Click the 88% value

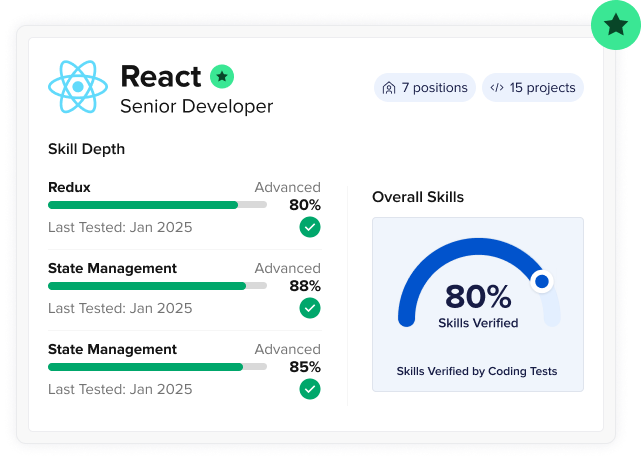[x=305, y=286]
